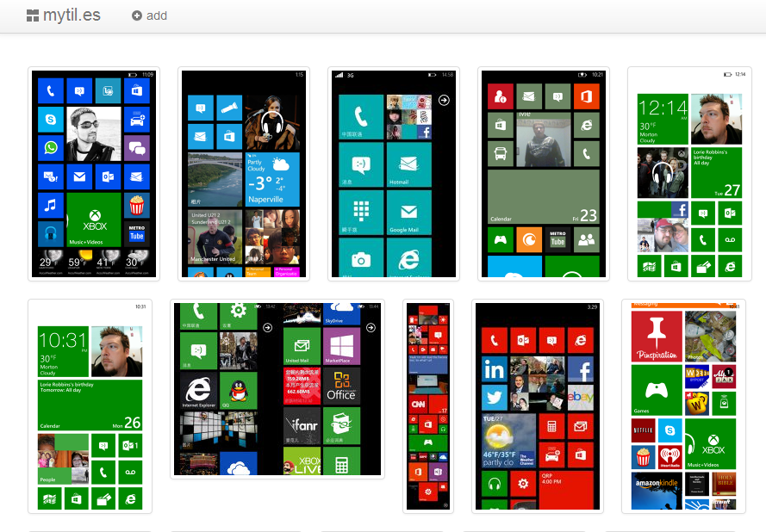Image resolution: width=766 pixels, height=532 pixels.
Task: Click the Facebook tile in the red 3:29 screenshot
Action: click(x=581, y=369)
